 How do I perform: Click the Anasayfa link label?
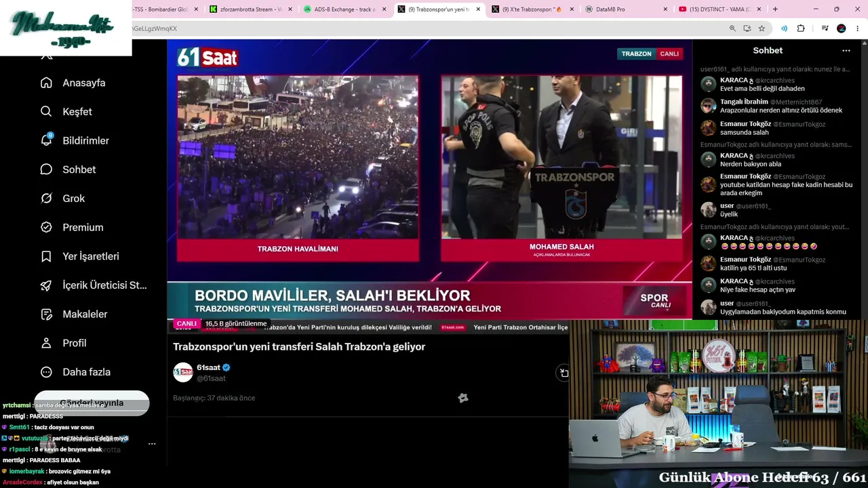click(84, 83)
